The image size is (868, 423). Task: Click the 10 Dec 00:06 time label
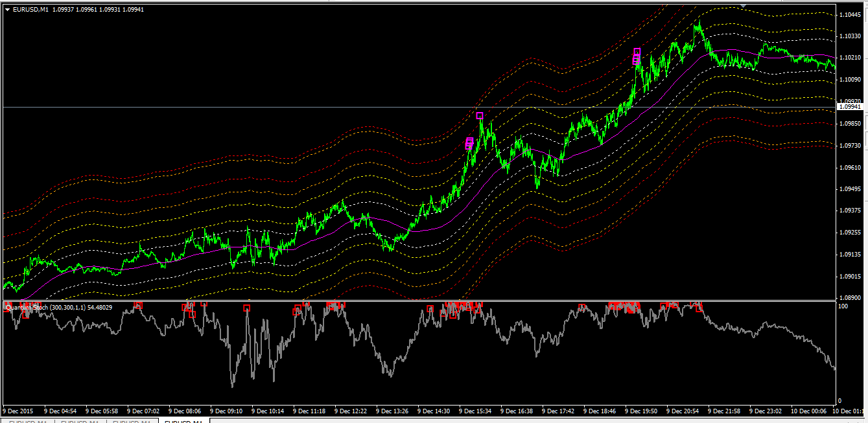click(x=809, y=411)
